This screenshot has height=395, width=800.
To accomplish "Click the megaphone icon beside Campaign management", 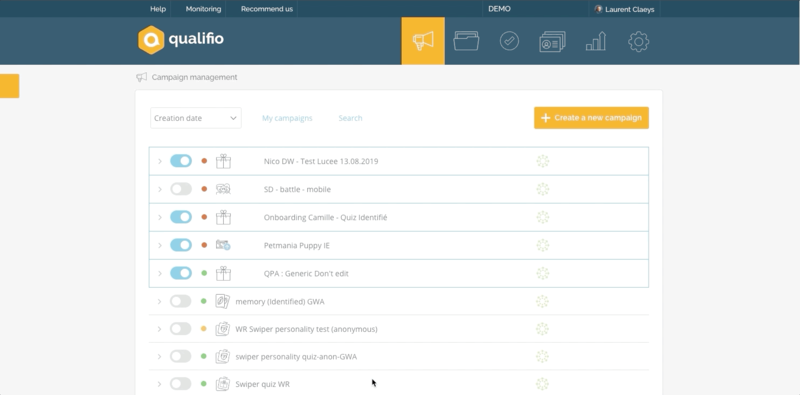I will (x=141, y=77).
